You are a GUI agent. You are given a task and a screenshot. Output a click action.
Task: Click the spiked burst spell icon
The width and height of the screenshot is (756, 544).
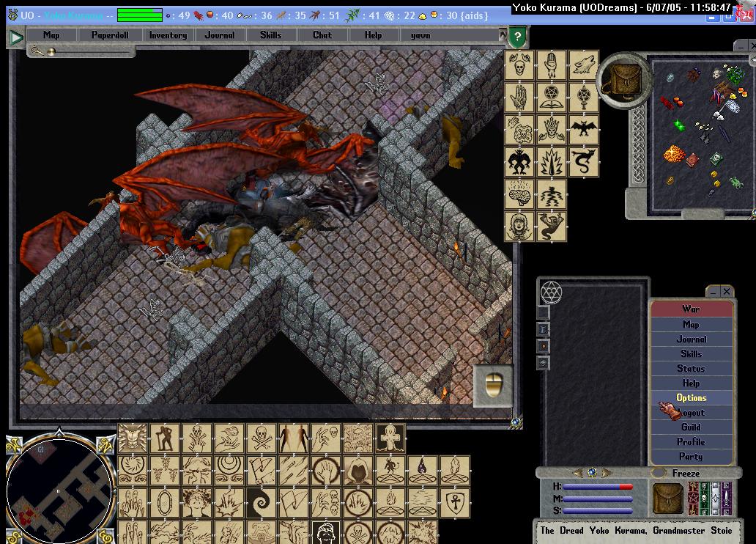coord(552,162)
